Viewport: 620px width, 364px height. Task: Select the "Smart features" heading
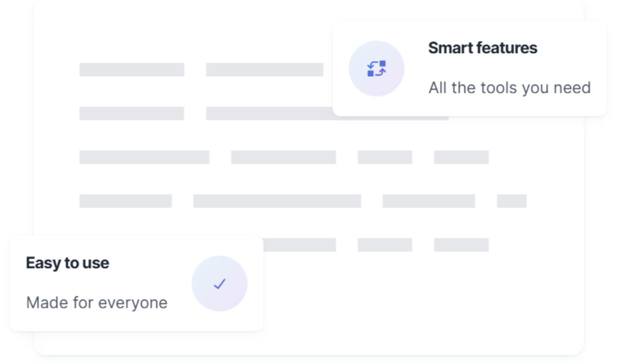482,48
